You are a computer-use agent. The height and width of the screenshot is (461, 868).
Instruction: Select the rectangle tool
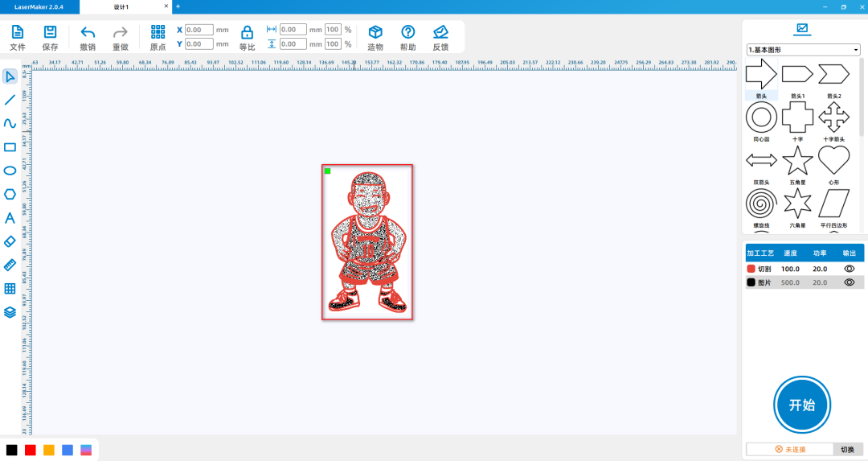coord(10,147)
